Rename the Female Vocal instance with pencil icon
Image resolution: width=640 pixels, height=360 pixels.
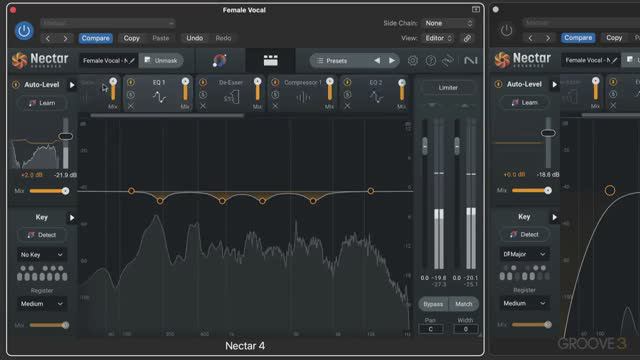(x=132, y=61)
